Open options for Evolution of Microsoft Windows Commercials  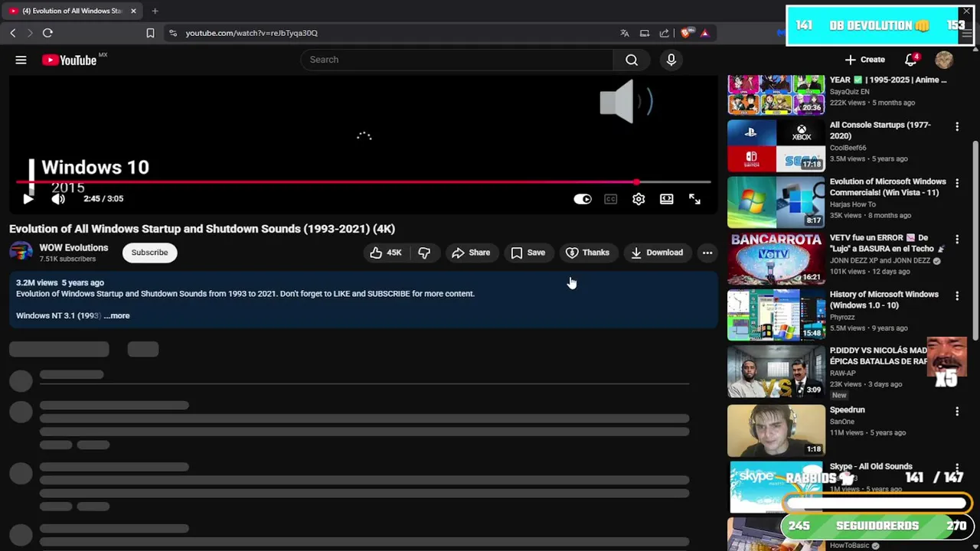[957, 183]
